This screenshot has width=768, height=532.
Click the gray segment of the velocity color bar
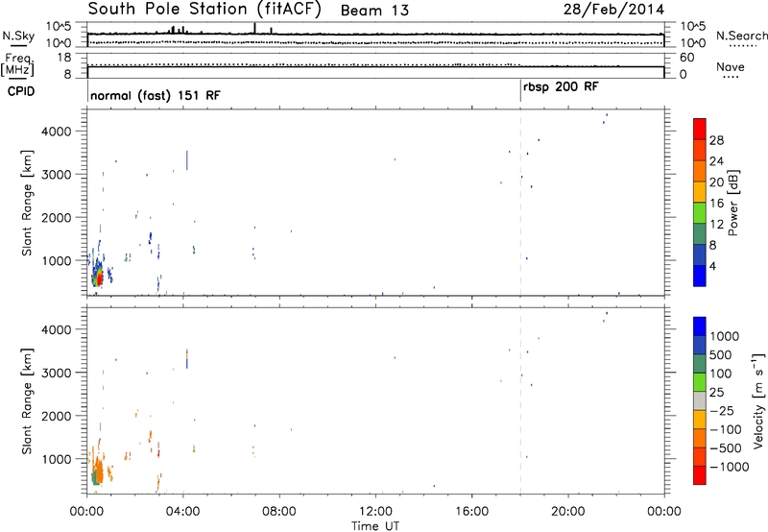coord(700,401)
